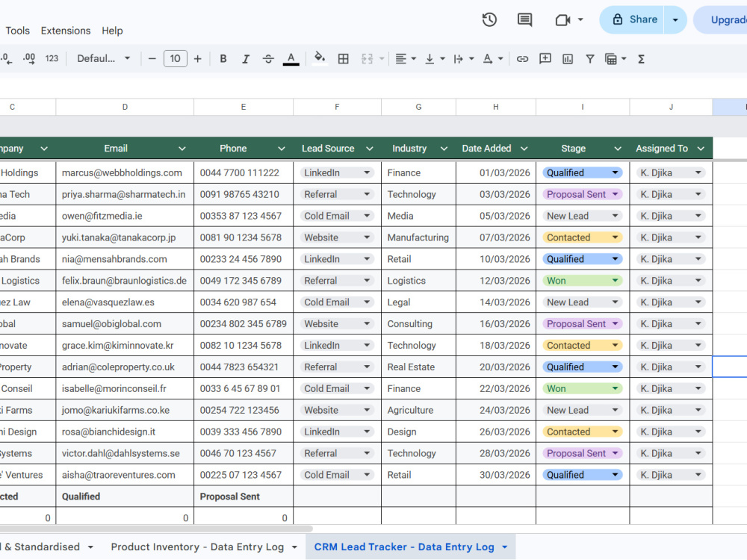Click the create filter funnel icon
This screenshot has width=747, height=560.
tap(590, 59)
